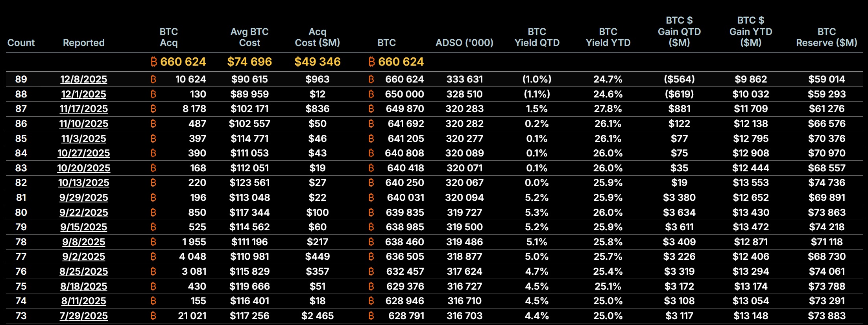Viewport: 868px width, 325px height.
Task: Click the ADSO ('000) column header
Action: click(x=464, y=43)
